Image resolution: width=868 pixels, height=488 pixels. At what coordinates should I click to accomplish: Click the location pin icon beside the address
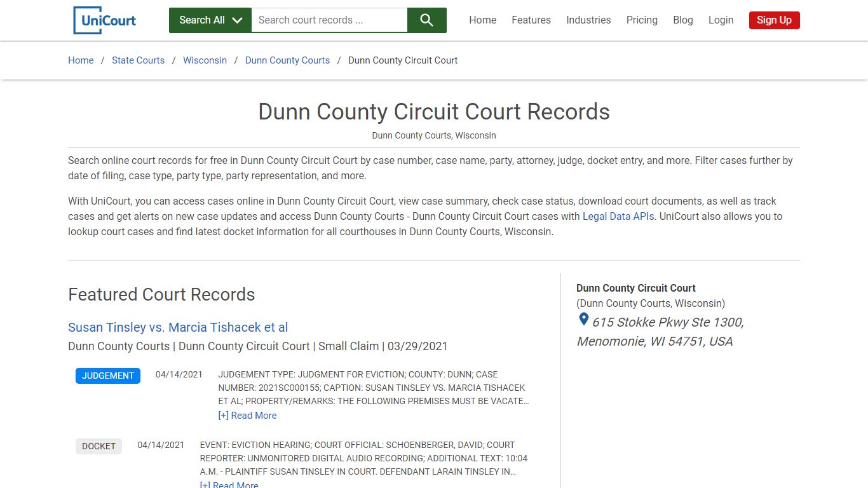pos(583,320)
